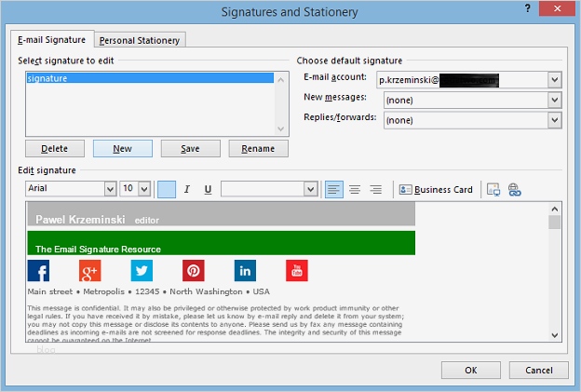
Task: Open the font color dropdown
Action: (310, 189)
